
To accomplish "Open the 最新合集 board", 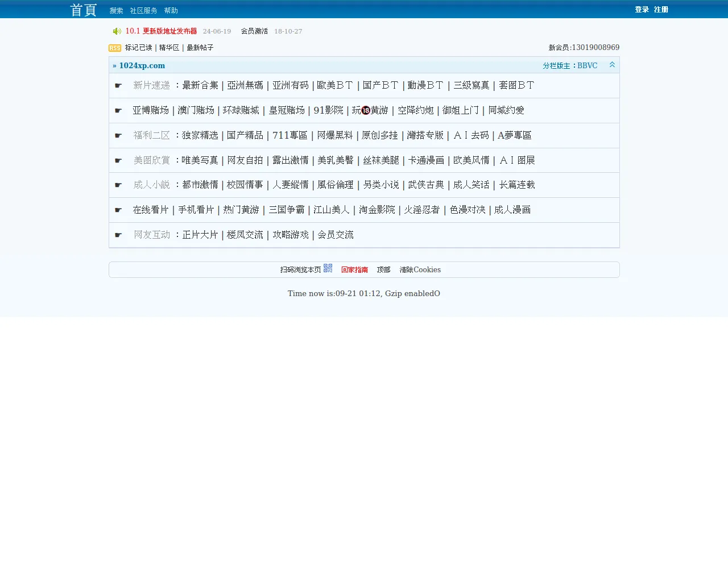I will tap(200, 85).
